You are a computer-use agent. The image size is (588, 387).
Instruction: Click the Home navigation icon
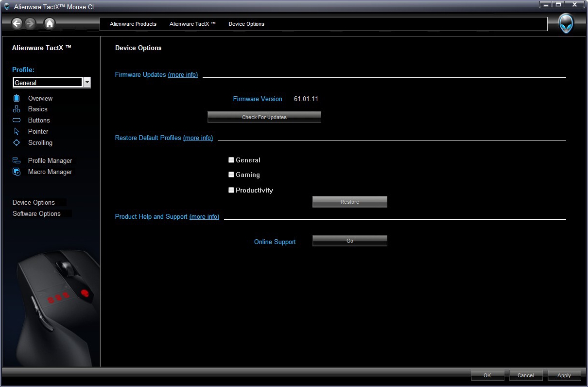[x=49, y=23]
